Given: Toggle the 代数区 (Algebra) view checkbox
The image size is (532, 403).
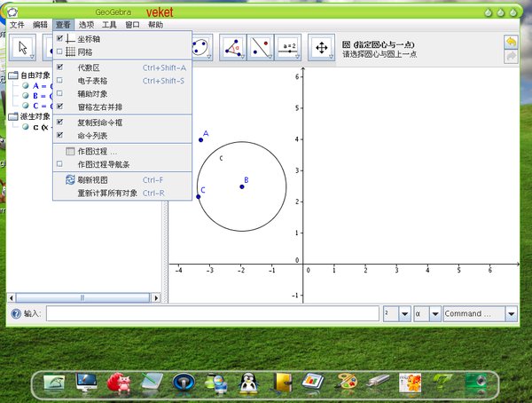Looking at the screenshot, I should pos(59,67).
